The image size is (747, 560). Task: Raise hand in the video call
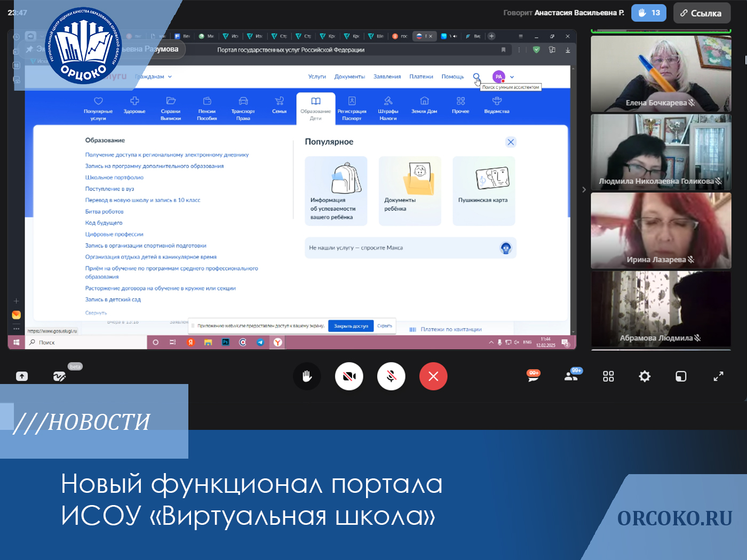pyautogui.click(x=307, y=377)
